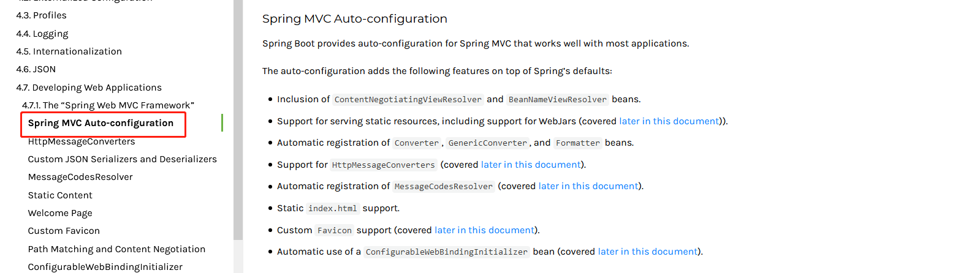Collapse 4.7. Developing Web Applications
The width and height of the screenshot is (980, 273).
coord(89,88)
